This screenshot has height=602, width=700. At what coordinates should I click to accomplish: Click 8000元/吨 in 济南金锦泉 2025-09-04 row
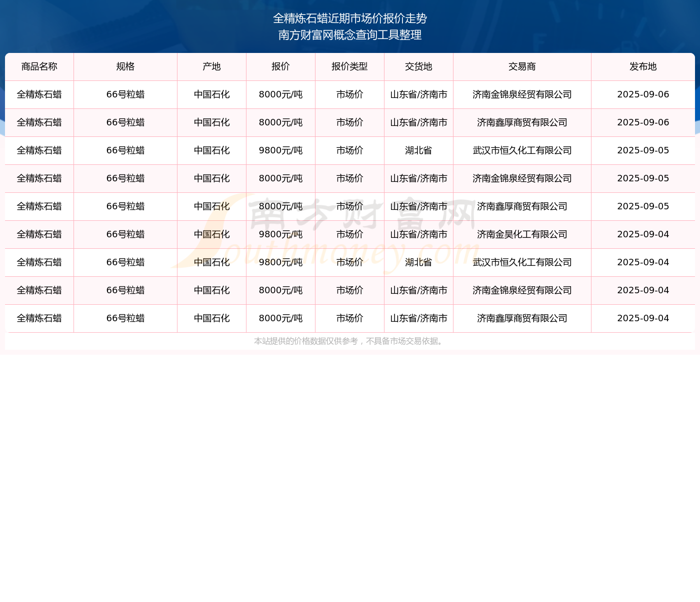pyautogui.click(x=281, y=290)
